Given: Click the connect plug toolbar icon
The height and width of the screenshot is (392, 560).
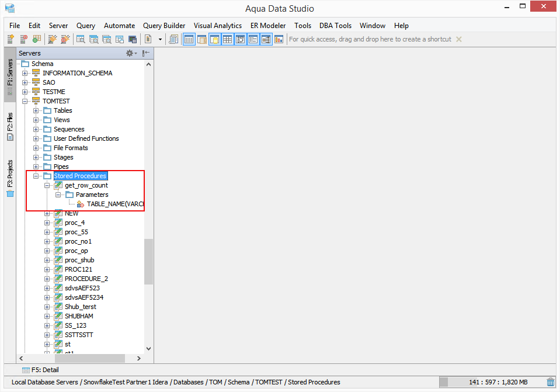Looking at the screenshot, I should pyautogui.click(x=53, y=39).
